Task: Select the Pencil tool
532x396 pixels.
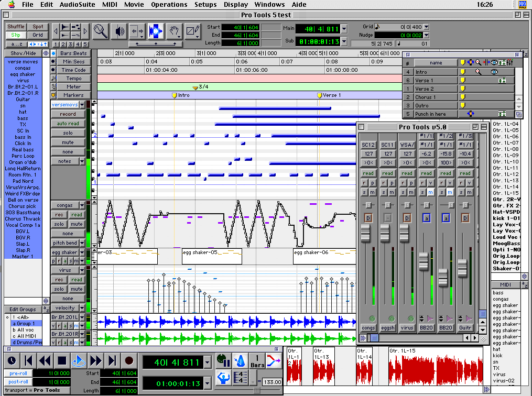Action: (x=192, y=31)
